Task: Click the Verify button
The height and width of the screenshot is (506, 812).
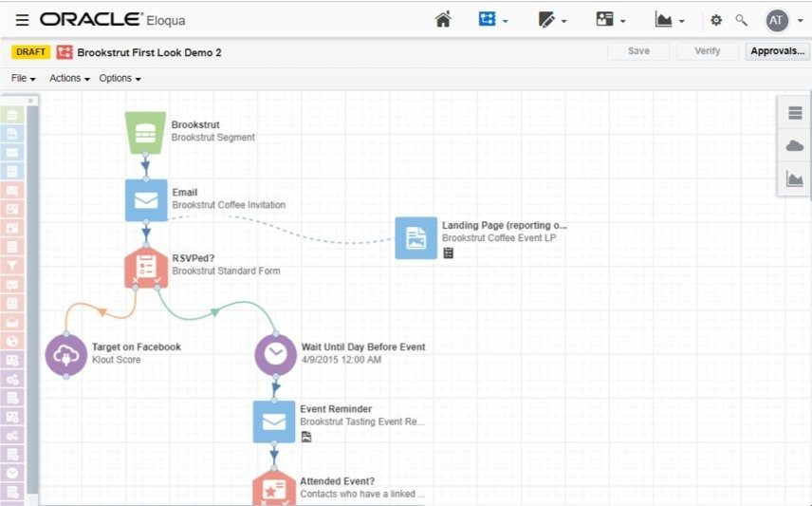Action: (708, 51)
